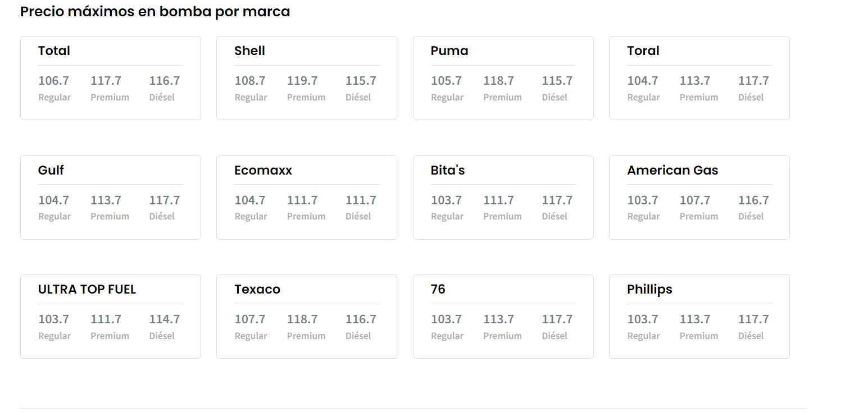Select the Premium price under Bita's
Image resolution: width=868 pixels, height=412 pixels.
pyautogui.click(x=498, y=200)
